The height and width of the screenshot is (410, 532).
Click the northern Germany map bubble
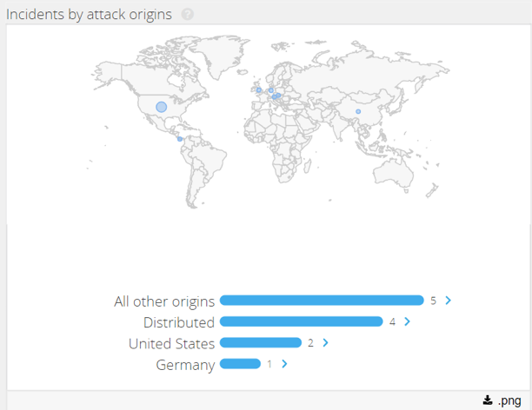tap(270, 90)
